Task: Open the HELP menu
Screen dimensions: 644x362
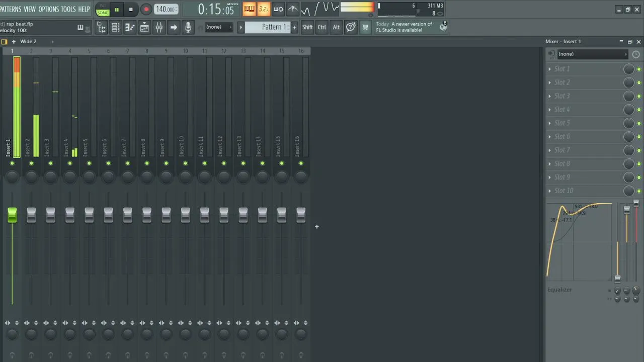Action: pos(84,9)
